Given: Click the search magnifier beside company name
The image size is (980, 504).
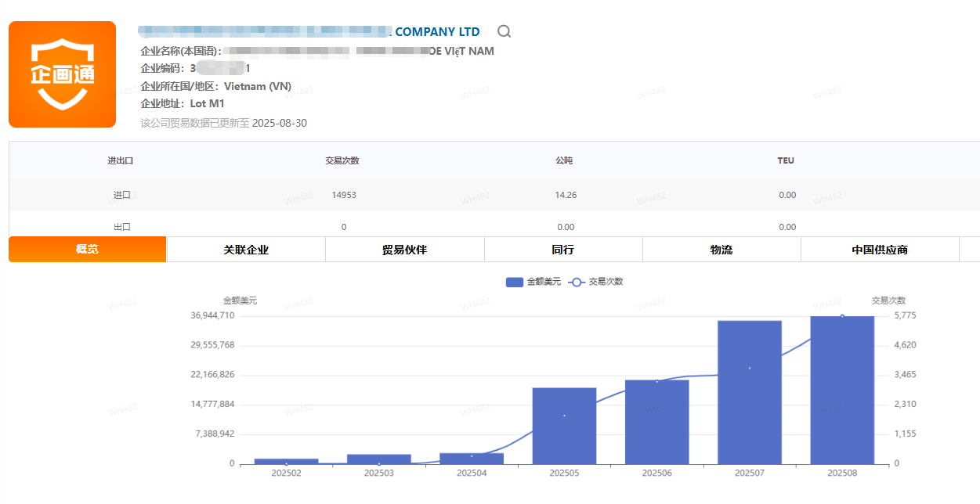Looking at the screenshot, I should tap(504, 31).
